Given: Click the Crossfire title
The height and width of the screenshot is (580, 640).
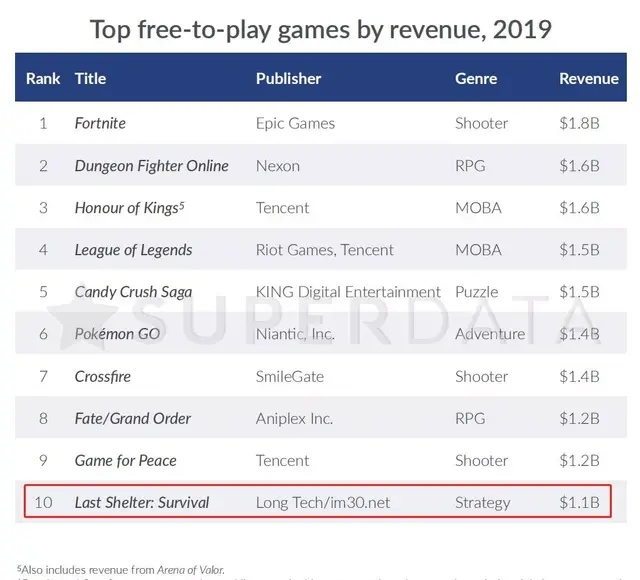Looking at the screenshot, I should [x=102, y=376].
